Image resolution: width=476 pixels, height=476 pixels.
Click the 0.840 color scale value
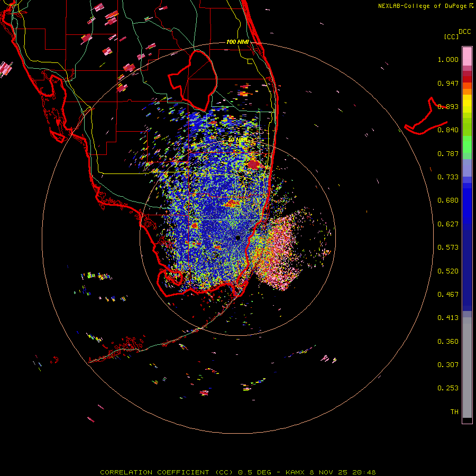(x=448, y=130)
